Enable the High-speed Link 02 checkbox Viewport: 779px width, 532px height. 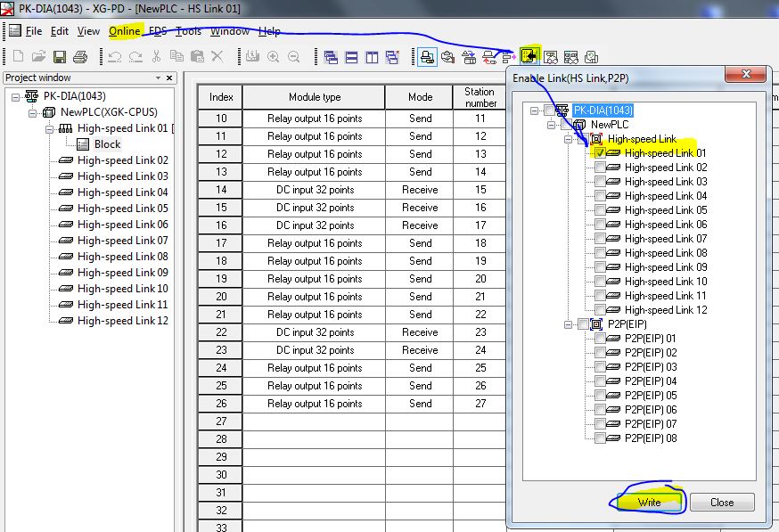601,168
